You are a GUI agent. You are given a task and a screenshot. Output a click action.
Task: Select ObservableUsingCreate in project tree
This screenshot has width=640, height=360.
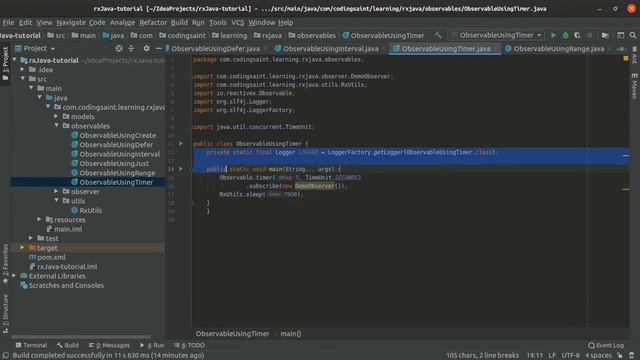click(x=118, y=135)
